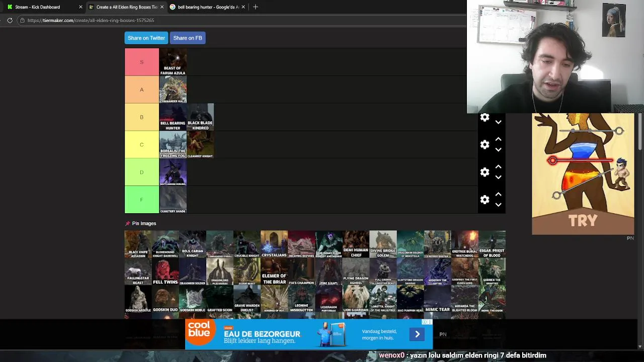Click the arrow button on the Coolblue ad
644x362 pixels.
point(417,334)
